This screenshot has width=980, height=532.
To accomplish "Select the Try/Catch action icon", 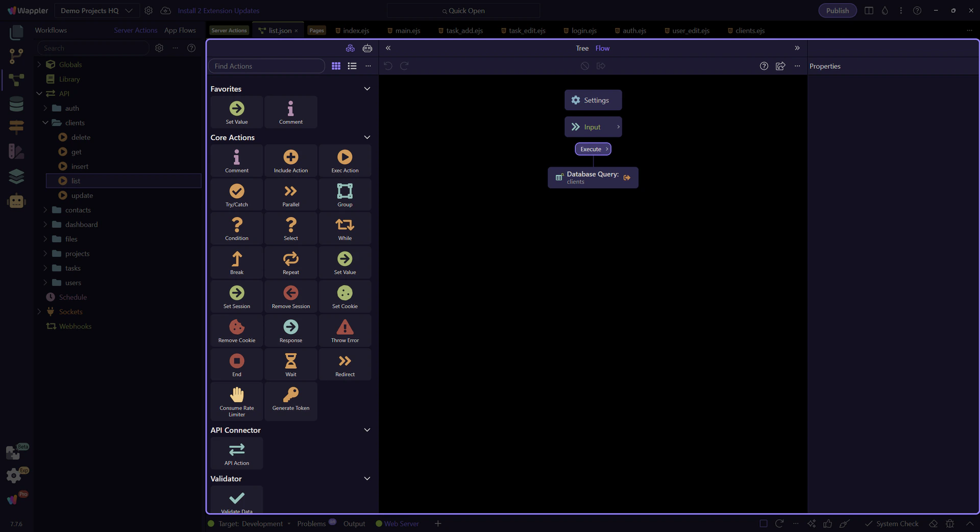I will click(x=236, y=194).
